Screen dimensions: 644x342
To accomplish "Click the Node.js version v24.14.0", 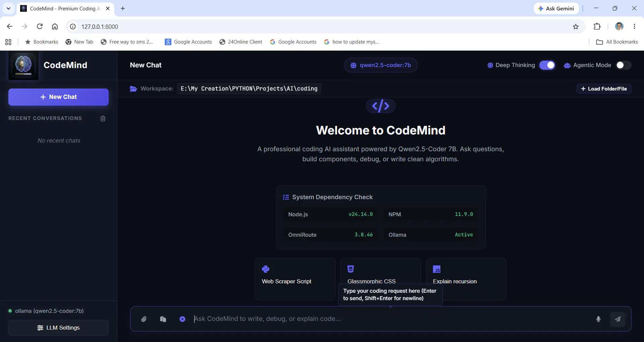I will click(361, 214).
